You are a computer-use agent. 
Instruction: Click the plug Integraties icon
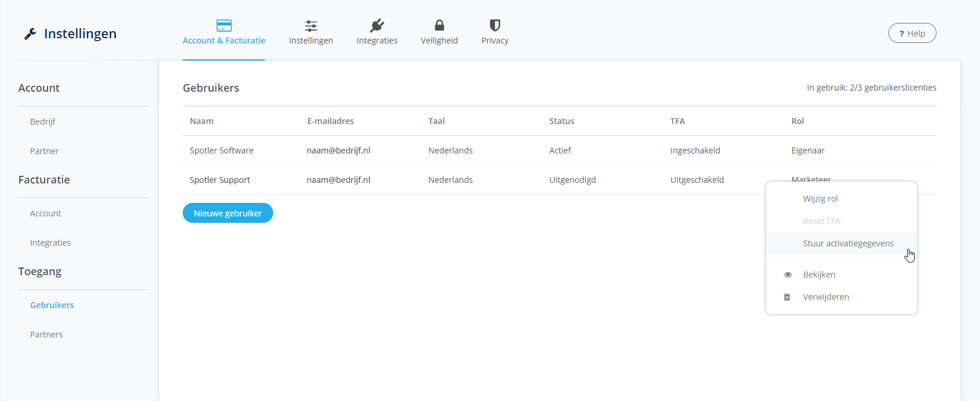click(377, 25)
